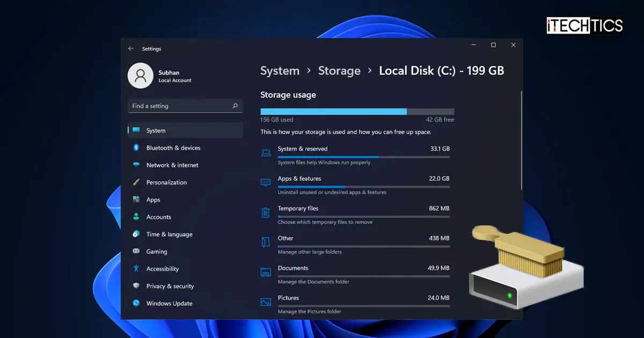
Task: Open System & reserved storage details
Action: (x=356, y=155)
